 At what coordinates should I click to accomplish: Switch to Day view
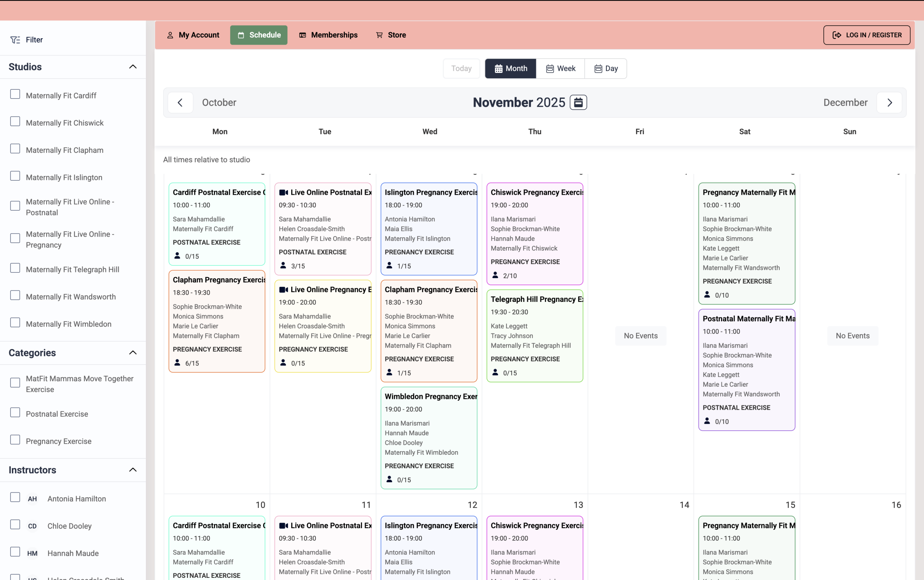tap(606, 69)
